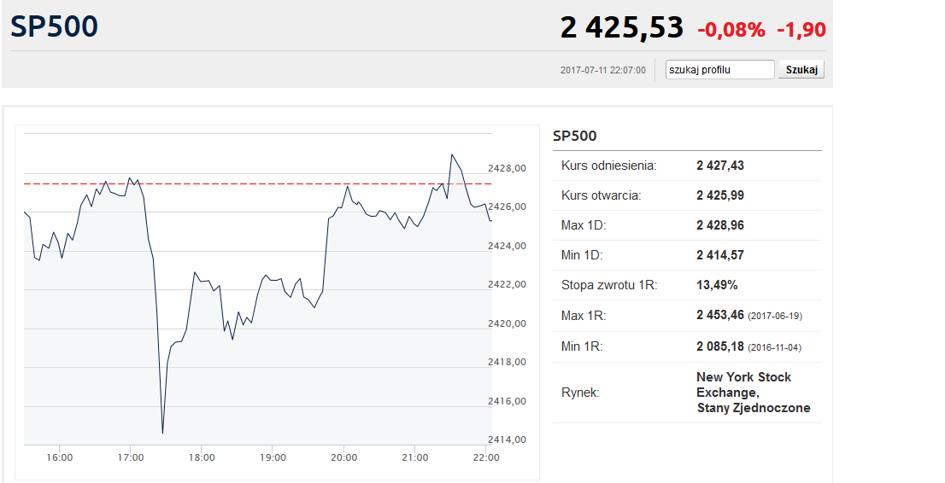The image size is (945, 483).
Task: Click the 2017-07-11 22:07:00 timestamp
Action: click(603, 71)
